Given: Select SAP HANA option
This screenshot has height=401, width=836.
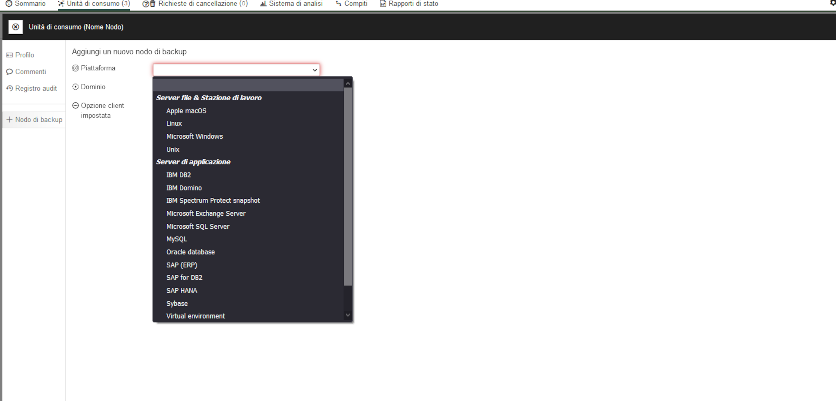Looking at the screenshot, I should (x=248, y=291).
